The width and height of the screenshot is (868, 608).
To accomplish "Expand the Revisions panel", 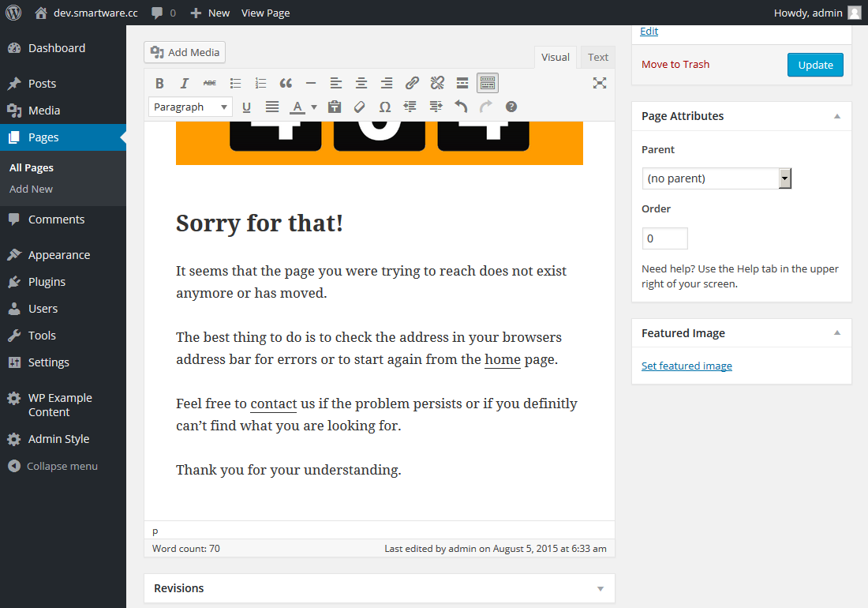I will click(600, 588).
